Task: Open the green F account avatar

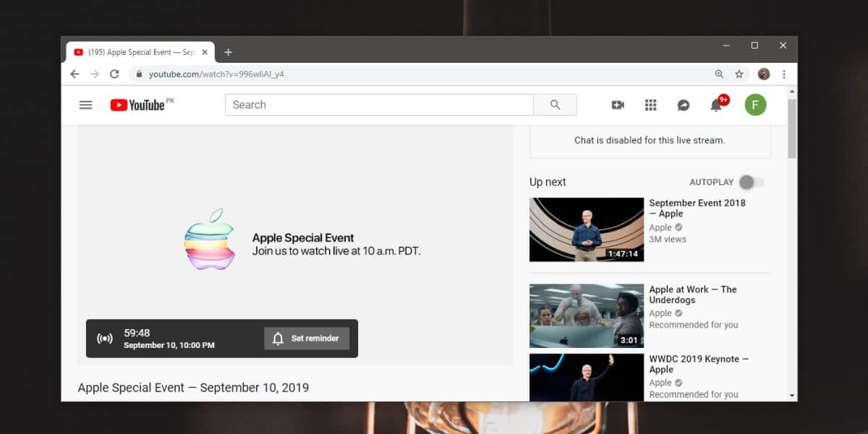Action: coord(755,105)
